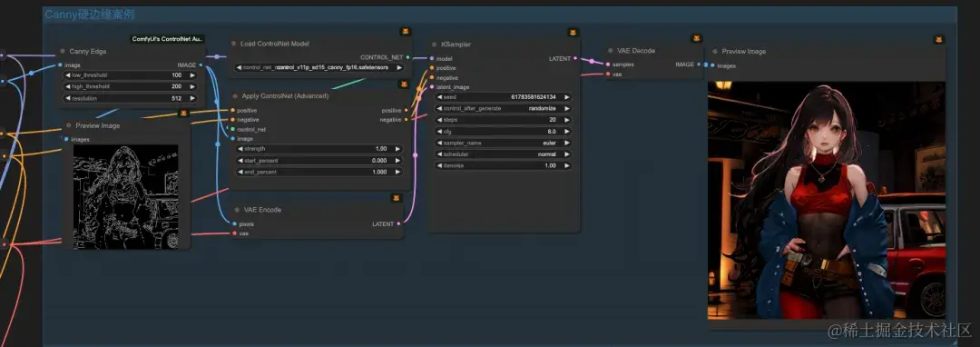Image resolution: width=980 pixels, height=347 pixels.
Task: Open the control_after_generate dropdown set to randomize
Action: 503,108
